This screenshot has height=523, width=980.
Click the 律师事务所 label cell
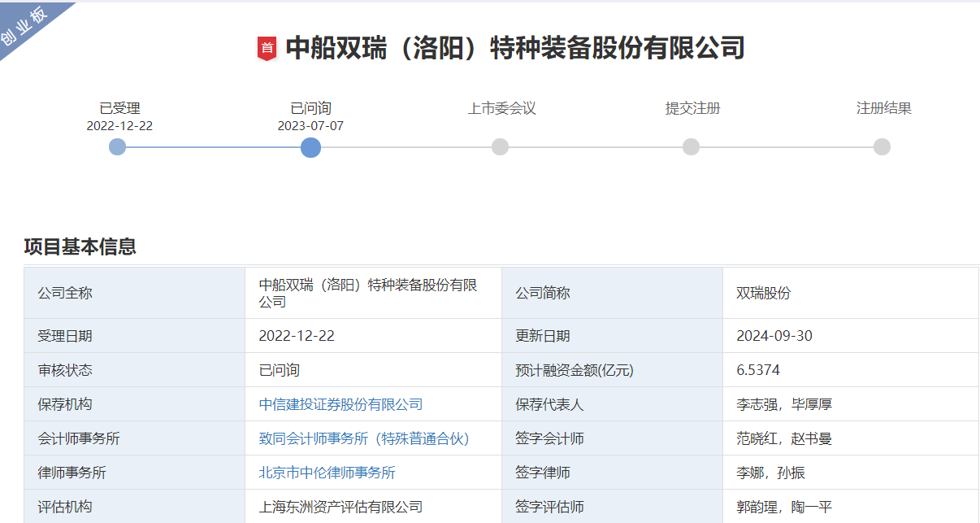(x=135, y=473)
